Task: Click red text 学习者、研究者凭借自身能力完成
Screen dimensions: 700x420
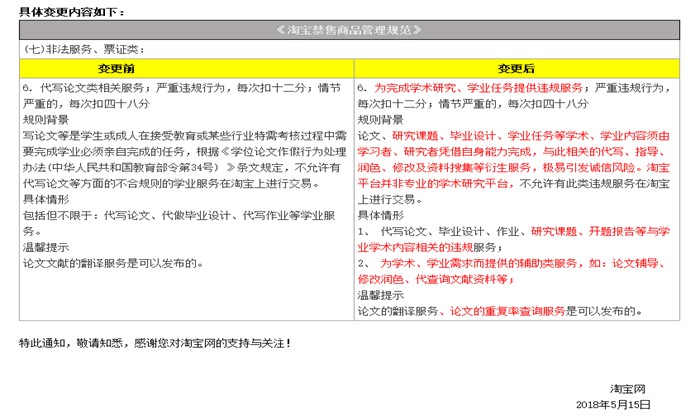Action: 444,152
